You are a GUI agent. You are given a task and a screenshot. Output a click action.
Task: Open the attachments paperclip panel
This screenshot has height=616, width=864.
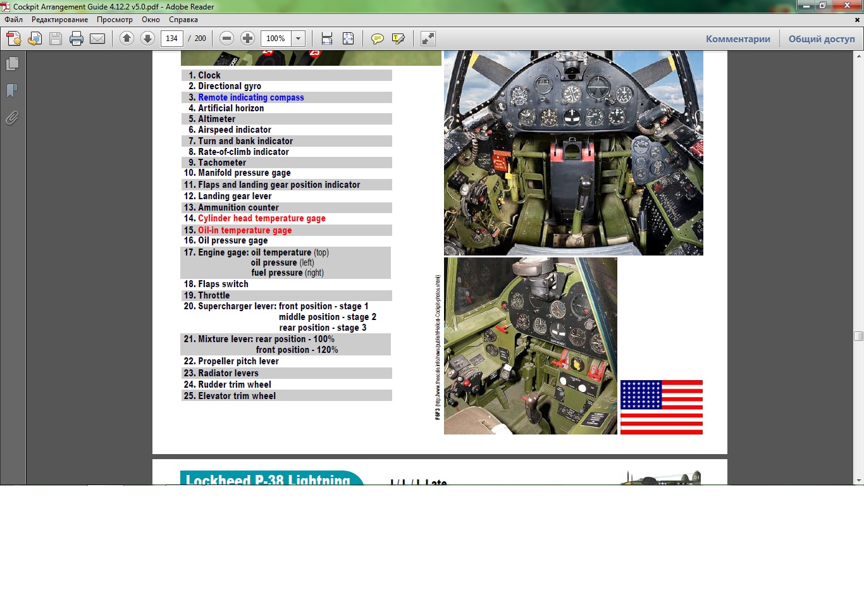point(12,118)
